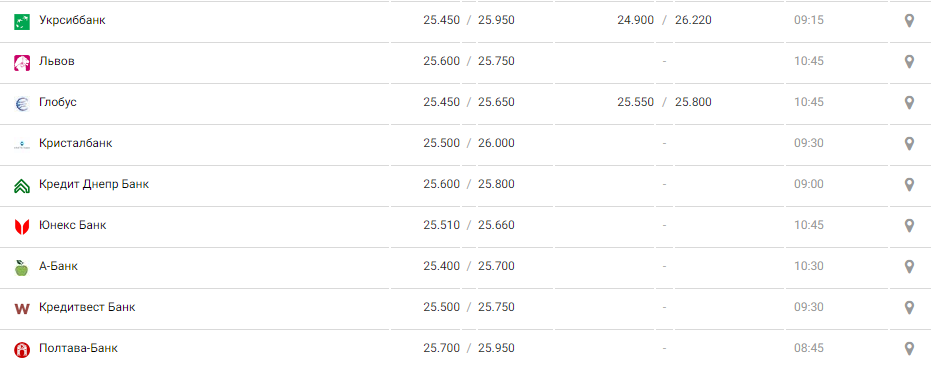The height and width of the screenshot is (369, 931).
Task: Open the Полтава-Банк name link
Action: [x=78, y=348]
